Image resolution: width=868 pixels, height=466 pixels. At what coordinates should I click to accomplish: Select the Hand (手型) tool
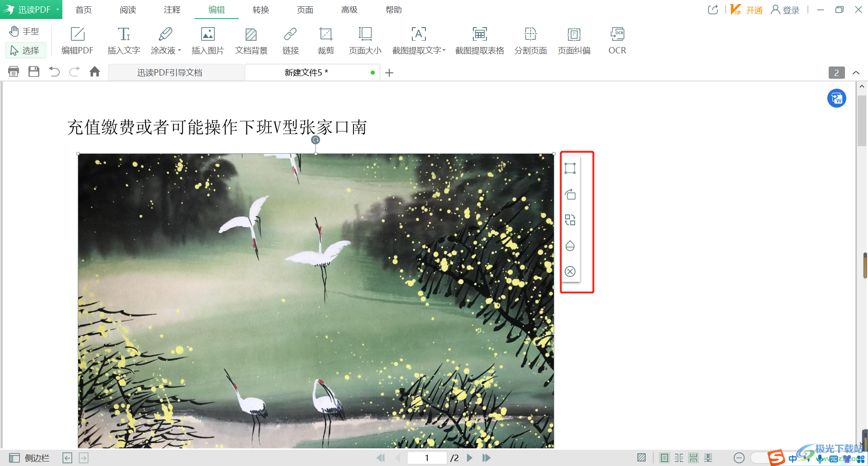(24, 31)
